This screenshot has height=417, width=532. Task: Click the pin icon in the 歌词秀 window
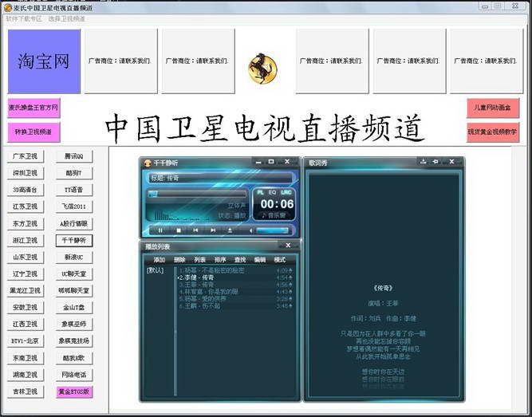tap(435, 162)
